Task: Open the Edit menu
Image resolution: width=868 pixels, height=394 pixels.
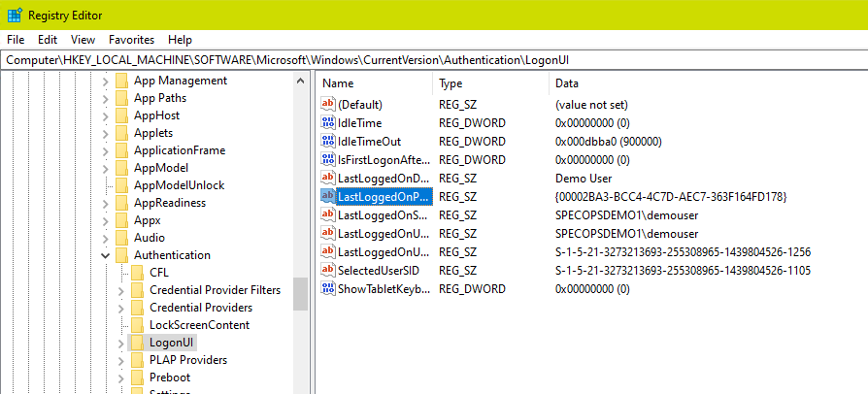Action: [x=48, y=40]
